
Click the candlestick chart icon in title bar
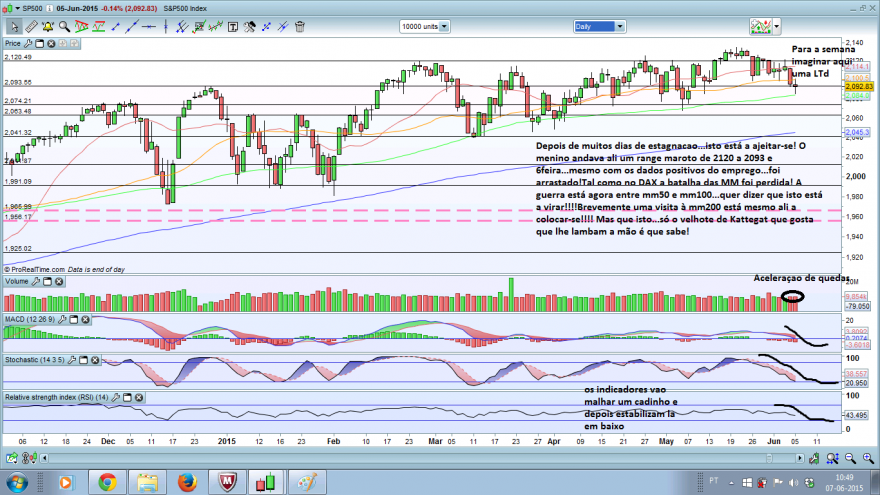click(7, 8)
